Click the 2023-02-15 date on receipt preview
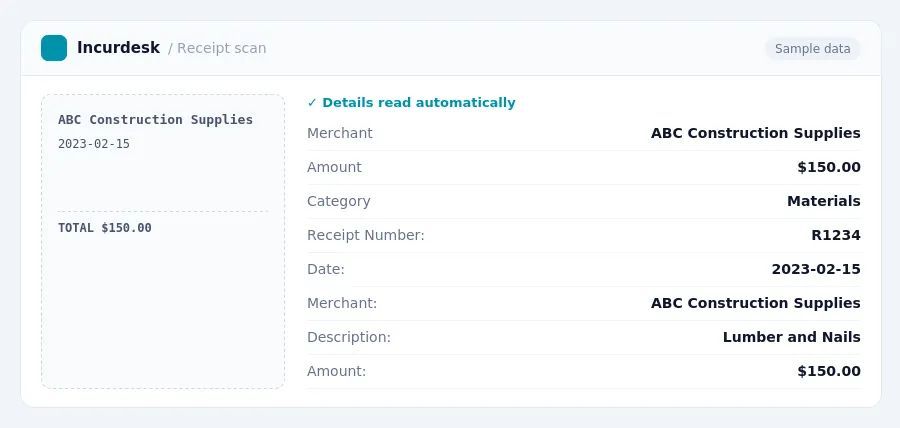 click(x=94, y=144)
